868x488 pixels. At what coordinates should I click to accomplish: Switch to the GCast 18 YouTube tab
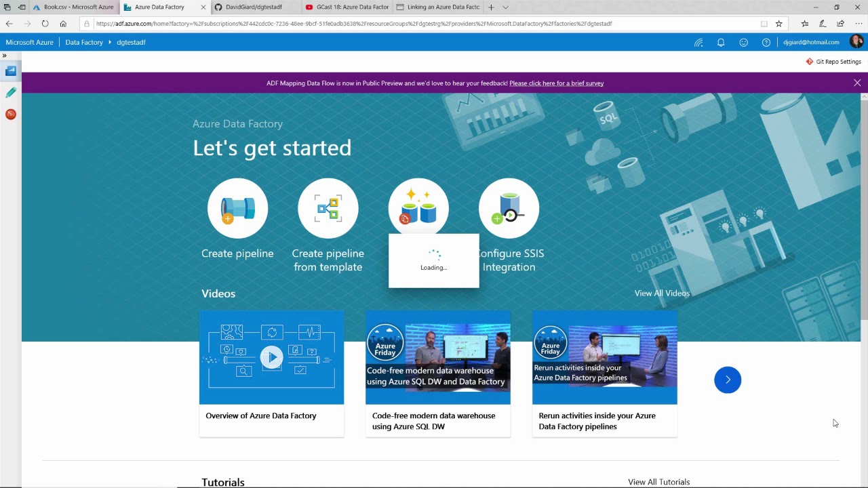[347, 7]
